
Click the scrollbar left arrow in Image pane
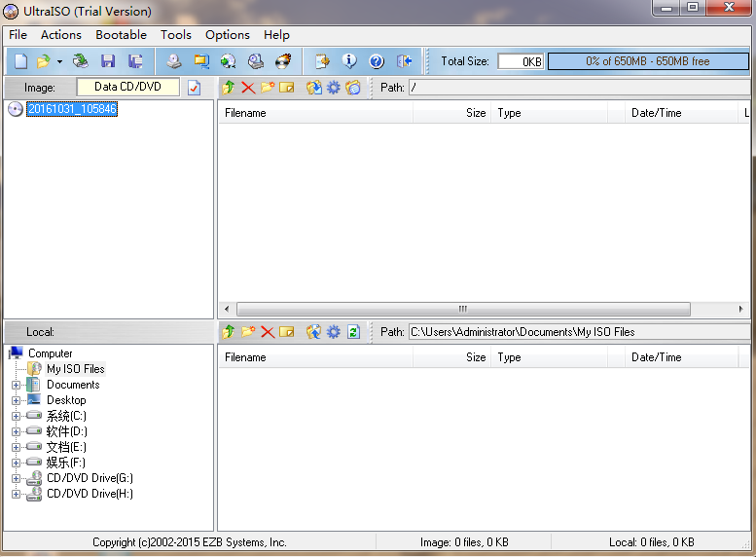[227, 309]
